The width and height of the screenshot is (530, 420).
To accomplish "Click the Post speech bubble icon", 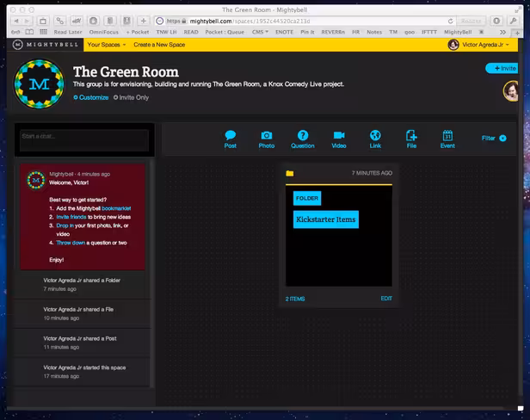I will coord(231,135).
